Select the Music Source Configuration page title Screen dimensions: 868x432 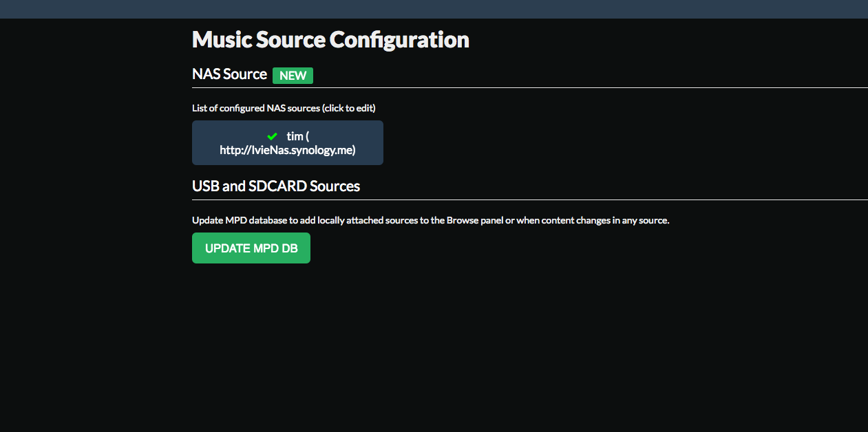330,39
